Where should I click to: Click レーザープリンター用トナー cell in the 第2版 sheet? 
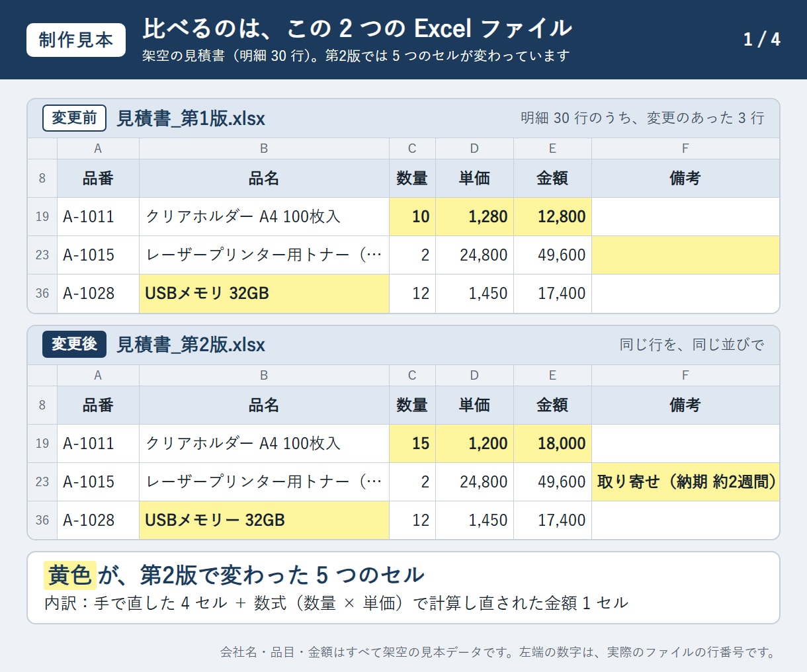click(264, 482)
